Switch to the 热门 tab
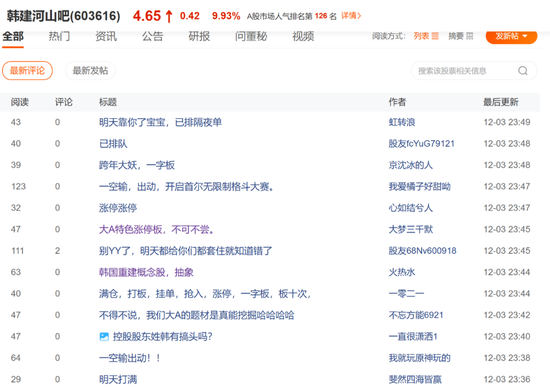Viewport: 550px width, 388px height. coord(59,36)
